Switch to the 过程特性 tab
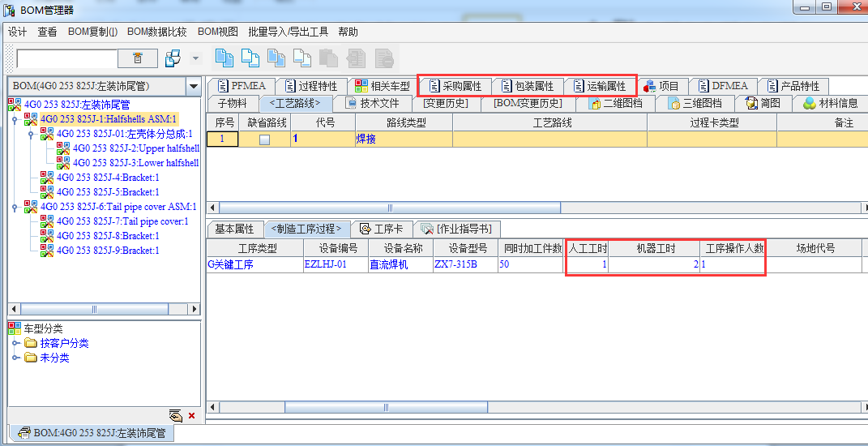Screen dimensions: 868x446 (311, 86)
